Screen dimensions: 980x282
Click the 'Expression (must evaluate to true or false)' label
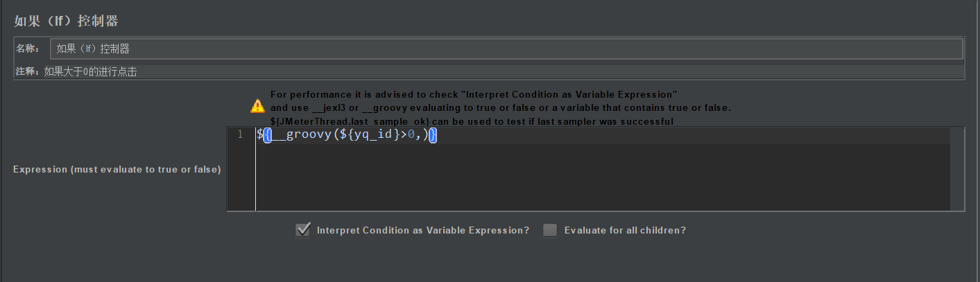[x=117, y=170]
